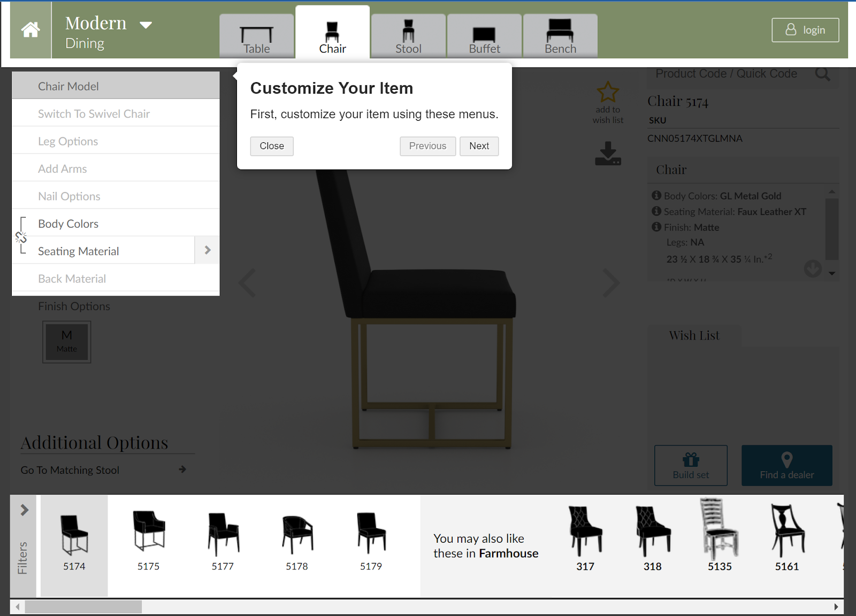Click the Chair 5174 title

[678, 101]
